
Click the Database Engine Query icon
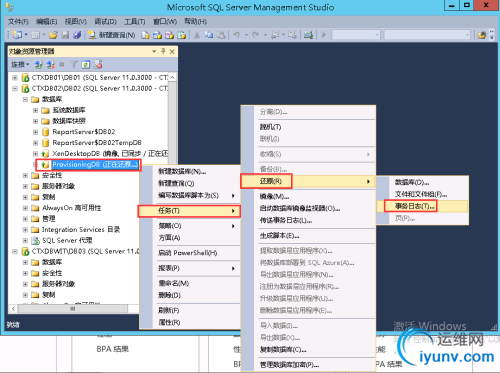click(145, 35)
